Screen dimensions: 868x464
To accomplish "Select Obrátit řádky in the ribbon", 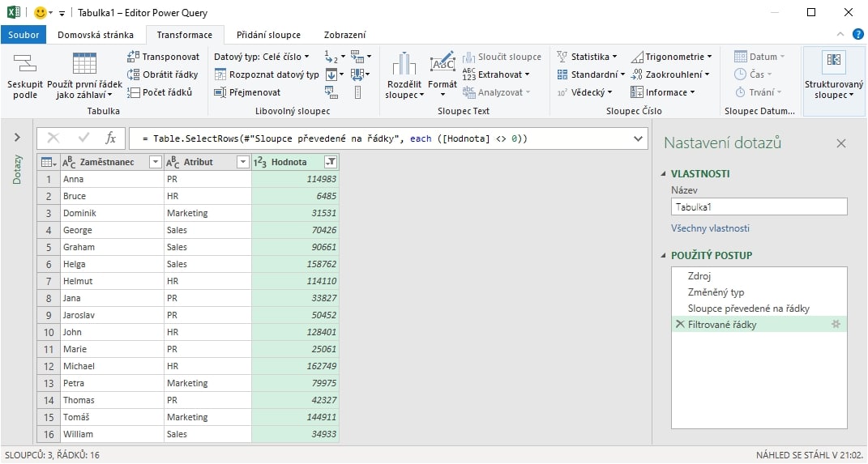I will [162, 74].
